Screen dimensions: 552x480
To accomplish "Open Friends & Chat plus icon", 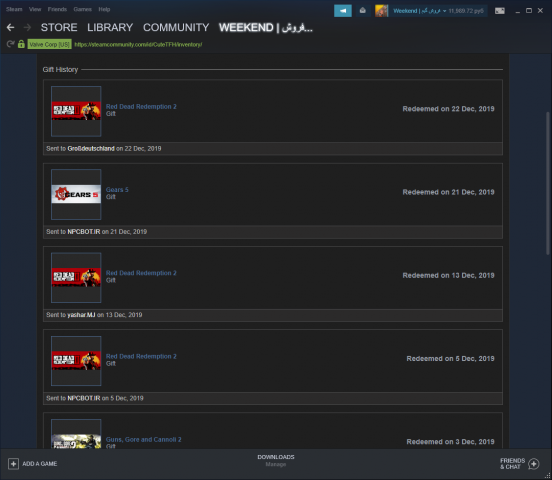I will 534,464.
